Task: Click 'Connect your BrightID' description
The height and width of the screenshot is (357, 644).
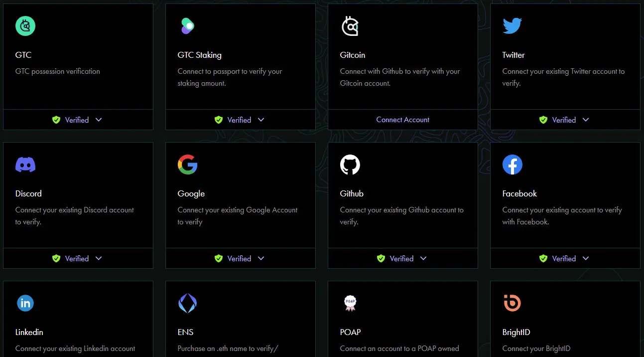Action: pyautogui.click(x=536, y=349)
